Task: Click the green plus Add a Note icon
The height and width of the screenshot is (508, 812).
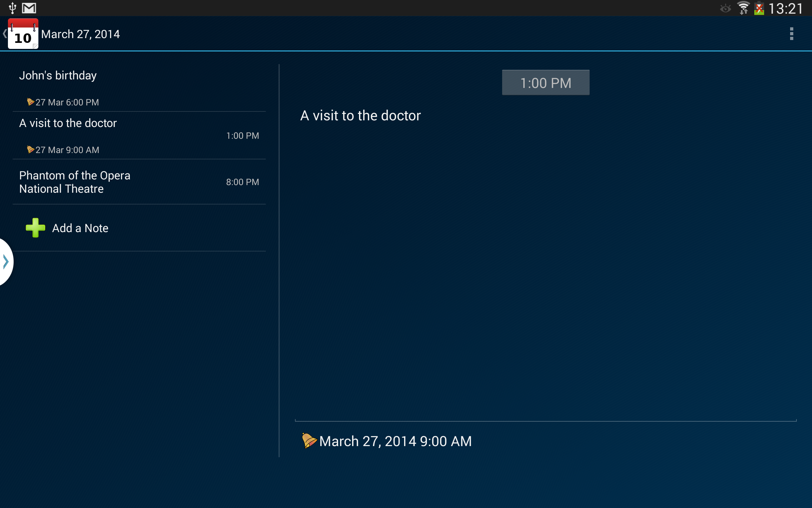Action: click(x=35, y=228)
